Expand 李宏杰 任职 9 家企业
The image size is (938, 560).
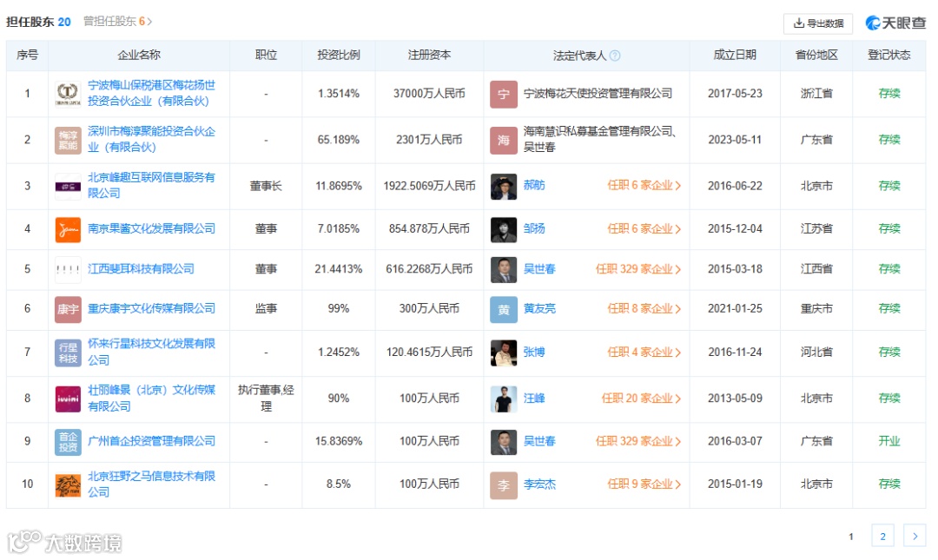644,484
